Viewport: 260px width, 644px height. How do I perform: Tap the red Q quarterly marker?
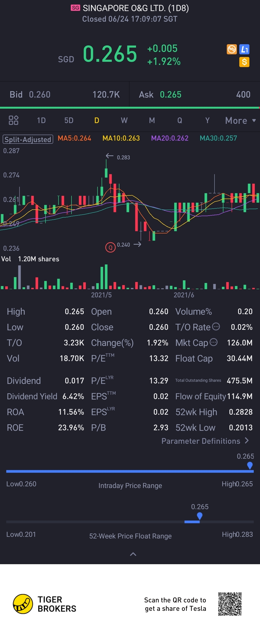point(110,248)
